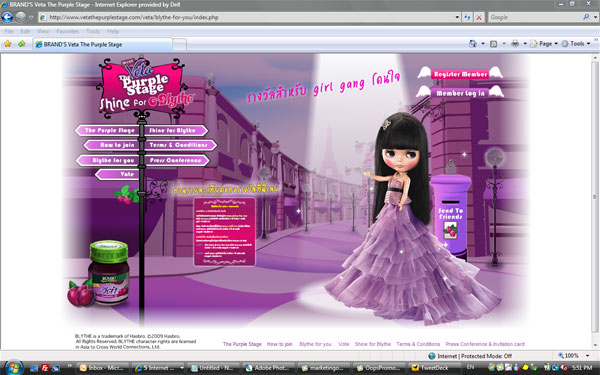Switch to Adobe Photoshop taskbar button
Screen dimensions: 600x375
[x=269, y=368]
